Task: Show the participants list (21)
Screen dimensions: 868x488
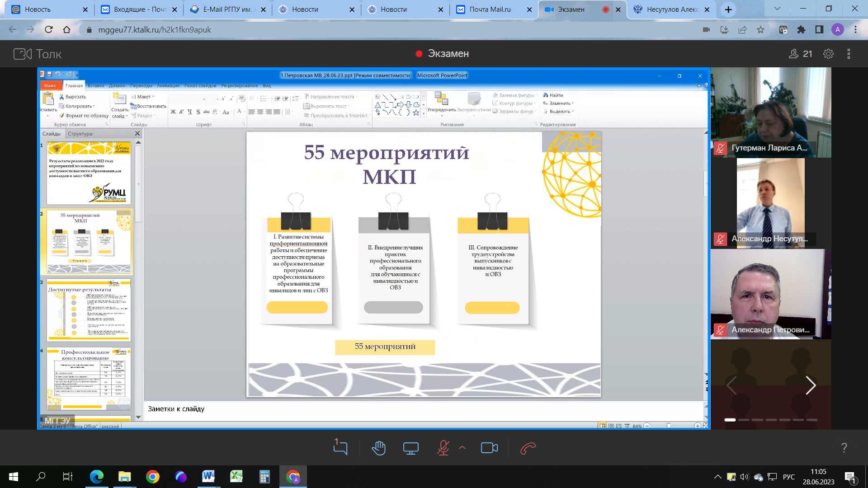Action: [800, 54]
